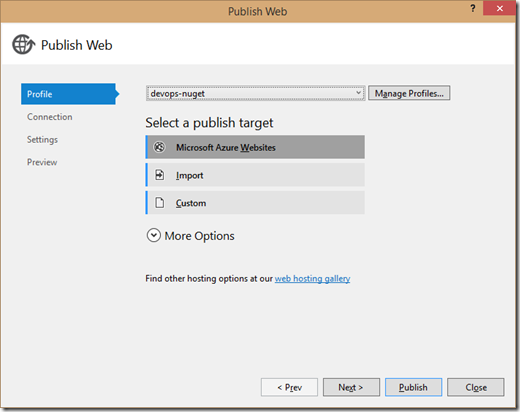
Task: Click the Close button at bottom
Action: pyautogui.click(x=476, y=387)
